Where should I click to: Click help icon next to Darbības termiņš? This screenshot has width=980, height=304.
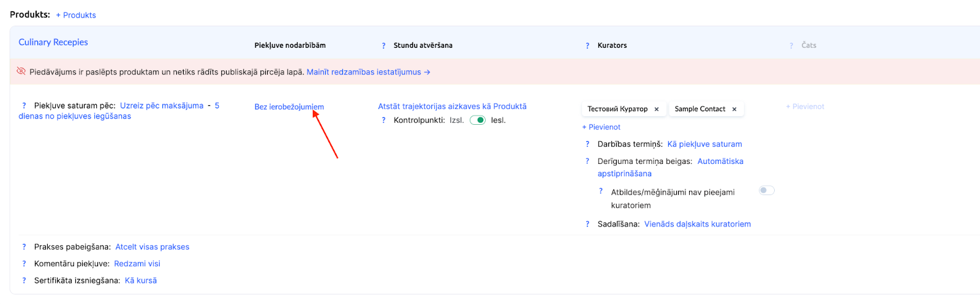click(x=587, y=144)
